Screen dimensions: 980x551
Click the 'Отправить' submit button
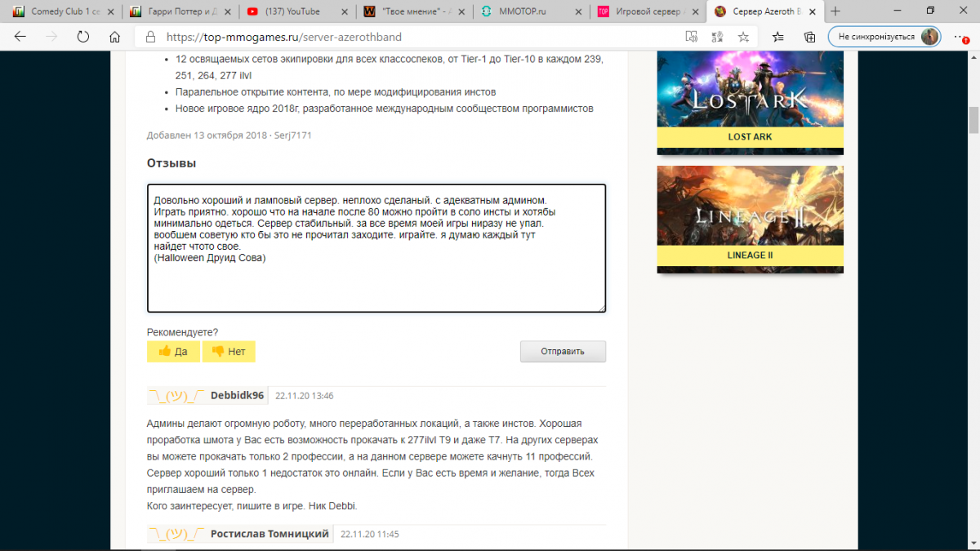[x=563, y=351]
